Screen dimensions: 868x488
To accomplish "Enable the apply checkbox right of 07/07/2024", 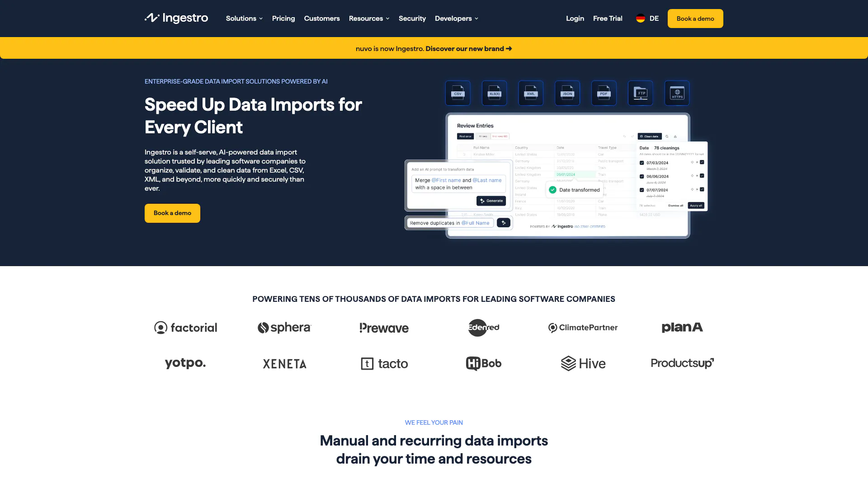I will [702, 189].
